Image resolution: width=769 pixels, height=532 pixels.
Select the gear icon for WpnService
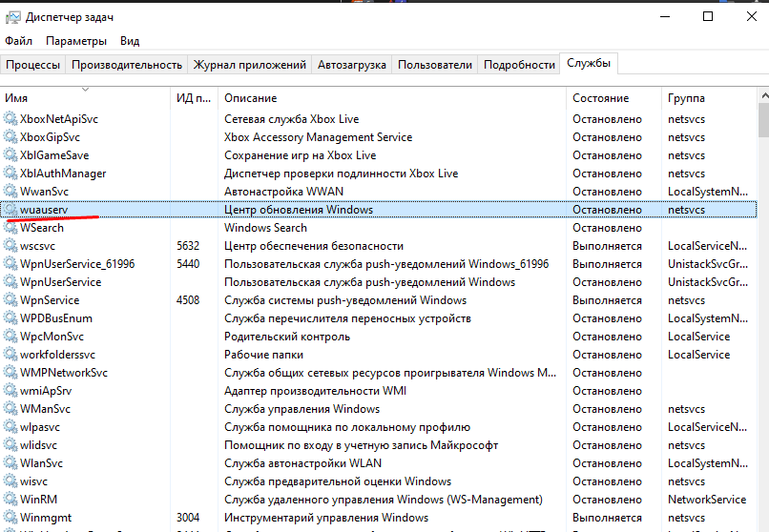click(x=10, y=300)
